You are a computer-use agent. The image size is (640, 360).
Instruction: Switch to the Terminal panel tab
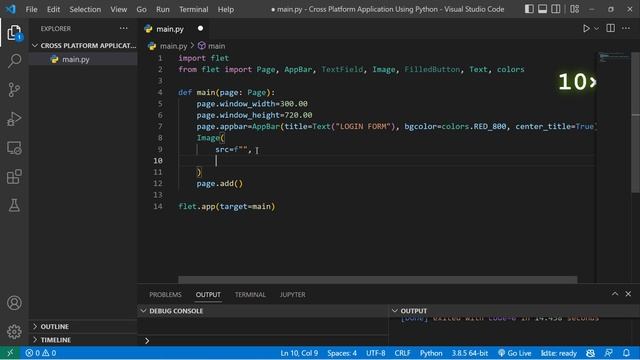pyautogui.click(x=250, y=294)
